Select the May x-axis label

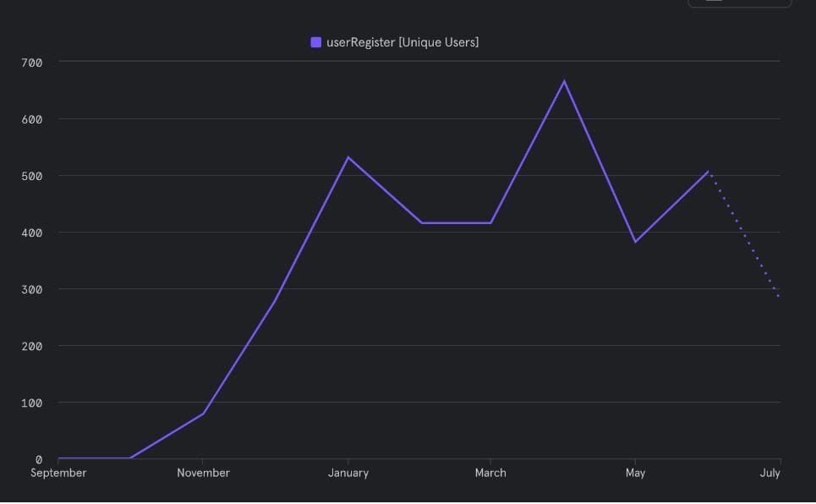(635, 473)
